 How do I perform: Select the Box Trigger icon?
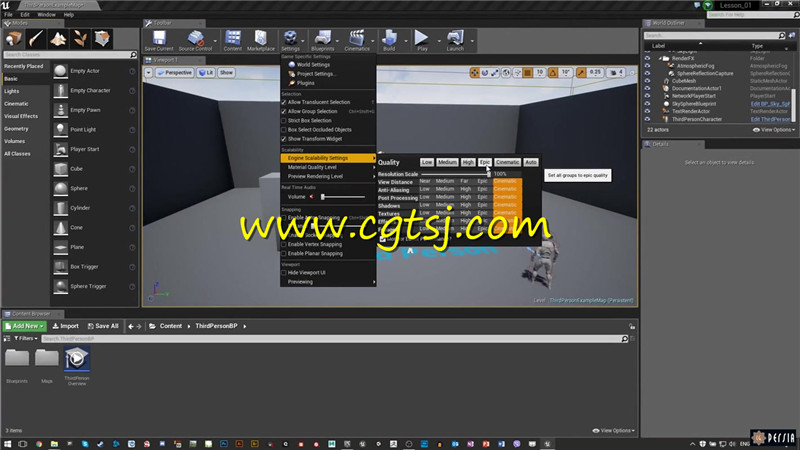tap(60, 267)
